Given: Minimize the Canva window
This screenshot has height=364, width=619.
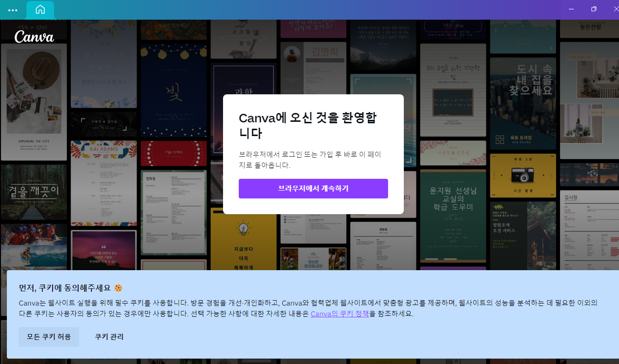Looking at the screenshot, I should 571,9.
